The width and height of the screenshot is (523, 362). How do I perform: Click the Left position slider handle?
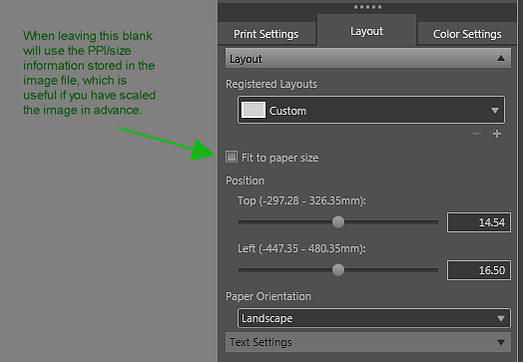click(338, 270)
